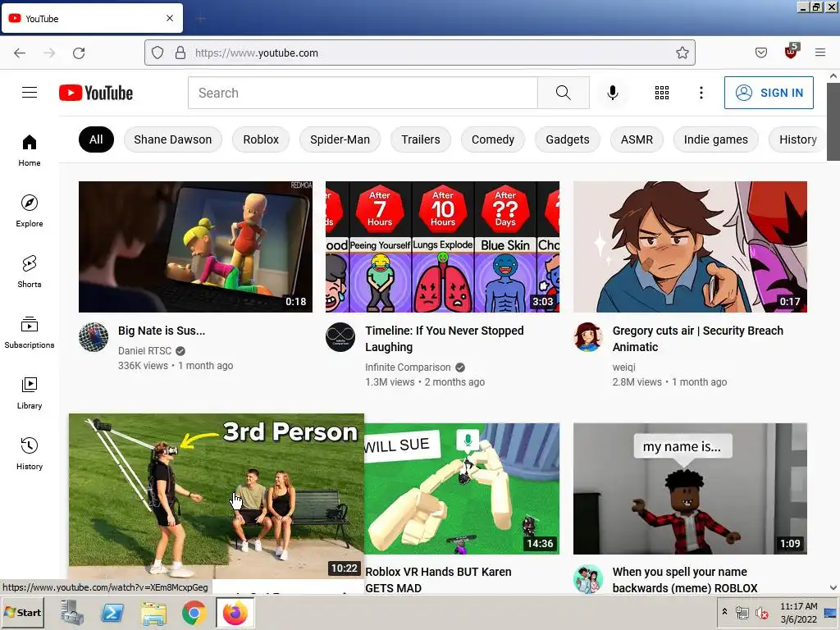
Task: Open Subscriptions in the sidebar
Action: coord(30,332)
